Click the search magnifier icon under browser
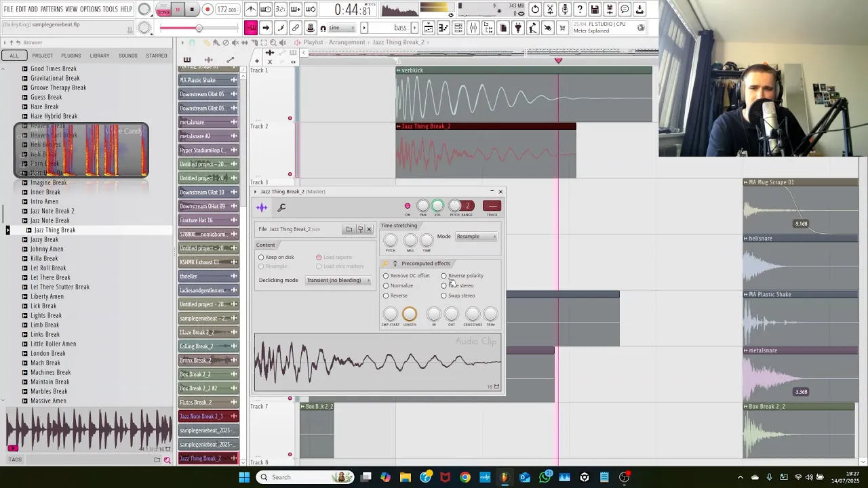The width and height of the screenshot is (868, 488). click(x=167, y=460)
